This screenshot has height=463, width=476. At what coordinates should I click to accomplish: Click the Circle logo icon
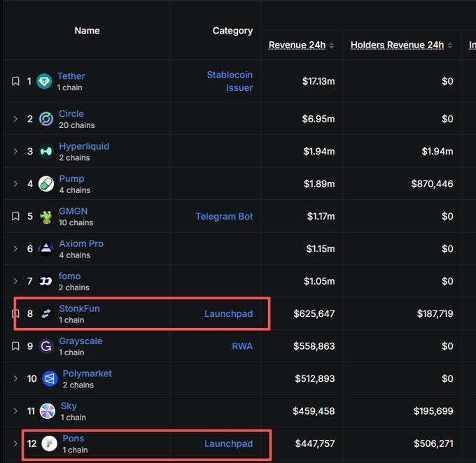tap(46, 119)
